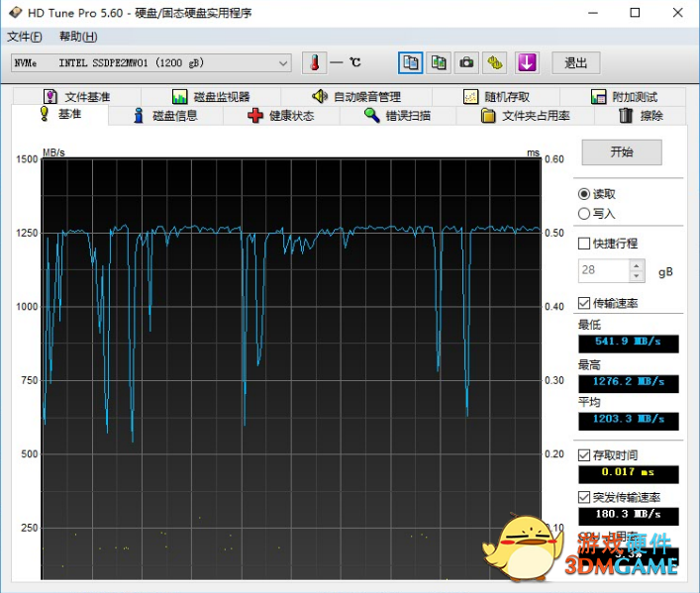Toggle the 存取时间 checkbox
The image size is (700, 593).
click(x=584, y=455)
